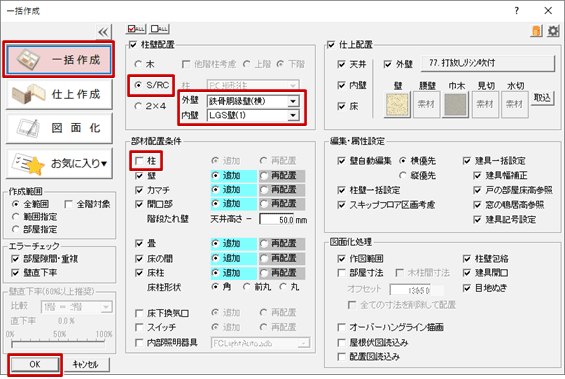Select 再配置 for the 壁 row
Screen dimensions: 565x379
coord(264,176)
